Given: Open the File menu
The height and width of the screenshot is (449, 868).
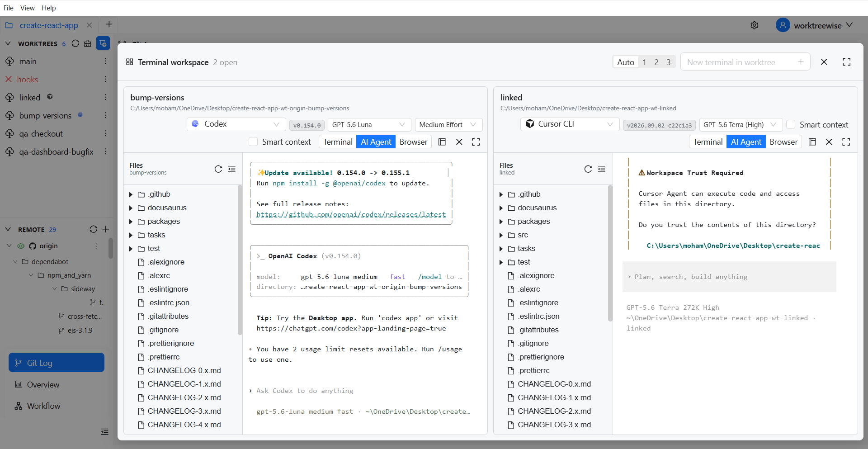Looking at the screenshot, I should [9, 8].
